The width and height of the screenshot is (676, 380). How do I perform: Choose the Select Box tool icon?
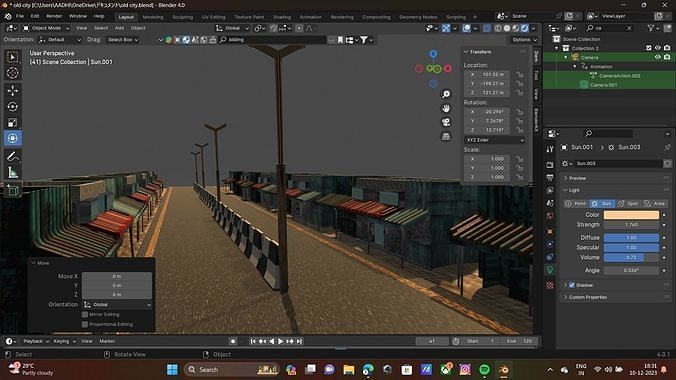13,57
